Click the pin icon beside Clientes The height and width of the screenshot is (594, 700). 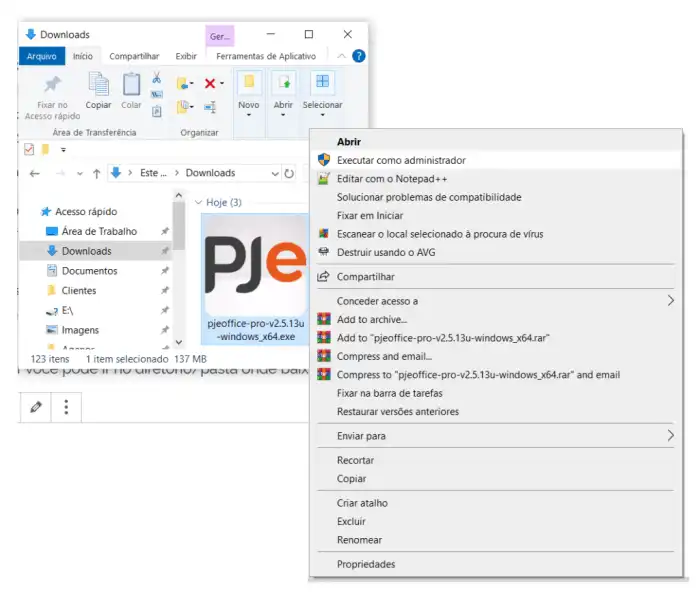(x=165, y=290)
